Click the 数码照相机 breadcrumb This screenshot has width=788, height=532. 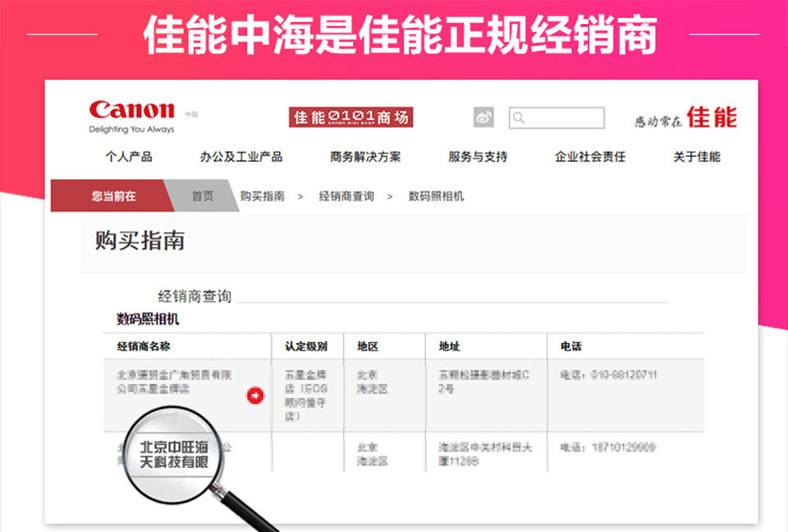(436, 196)
